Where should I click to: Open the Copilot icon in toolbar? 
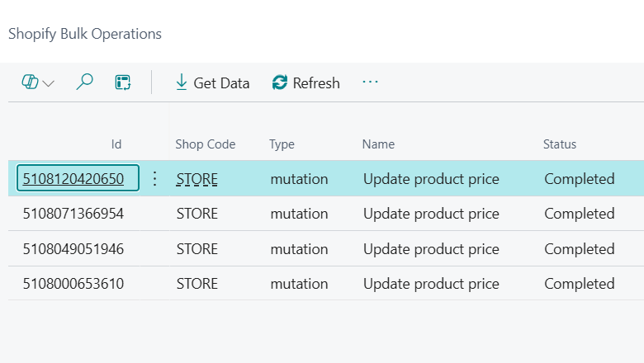(x=30, y=82)
